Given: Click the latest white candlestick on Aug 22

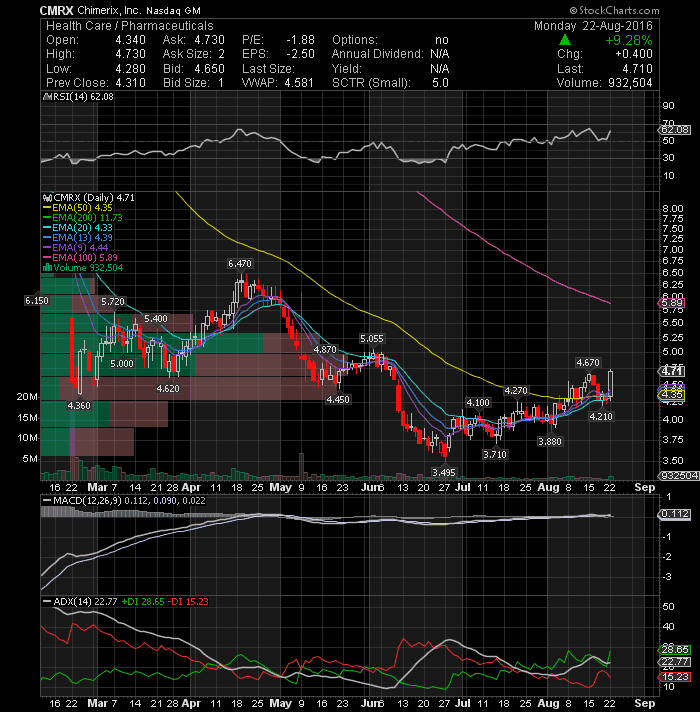Looking at the screenshot, I should point(611,384).
